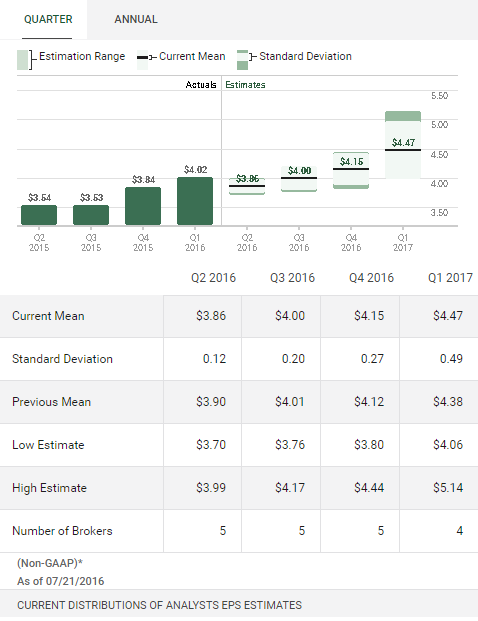This screenshot has height=621, width=478.
Task: Switch to the ANNUAL tab
Action: click(136, 19)
